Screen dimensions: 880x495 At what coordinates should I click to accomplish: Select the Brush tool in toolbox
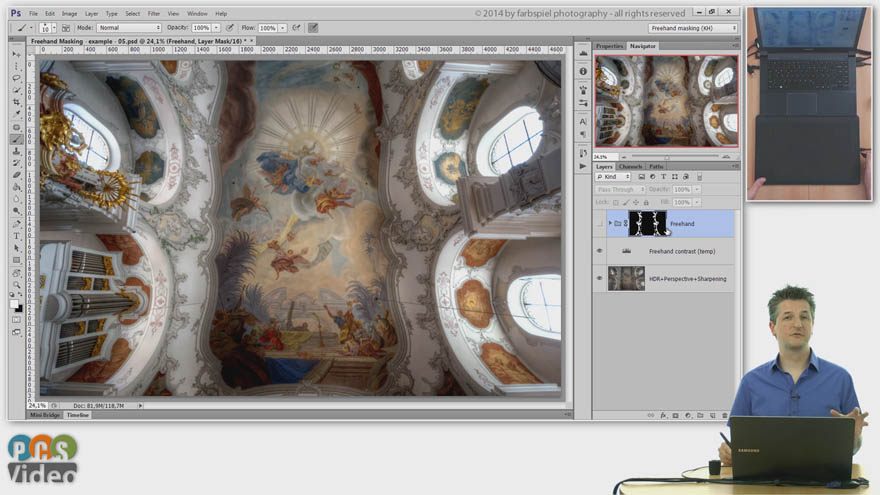tap(16, 139)
